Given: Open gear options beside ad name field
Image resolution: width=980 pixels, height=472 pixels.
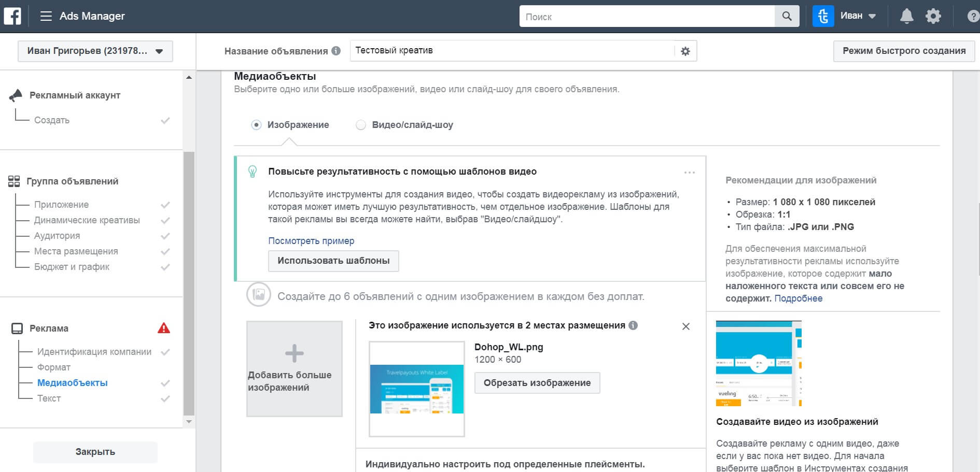Looking at the screenshot, I should coord(685,51).
